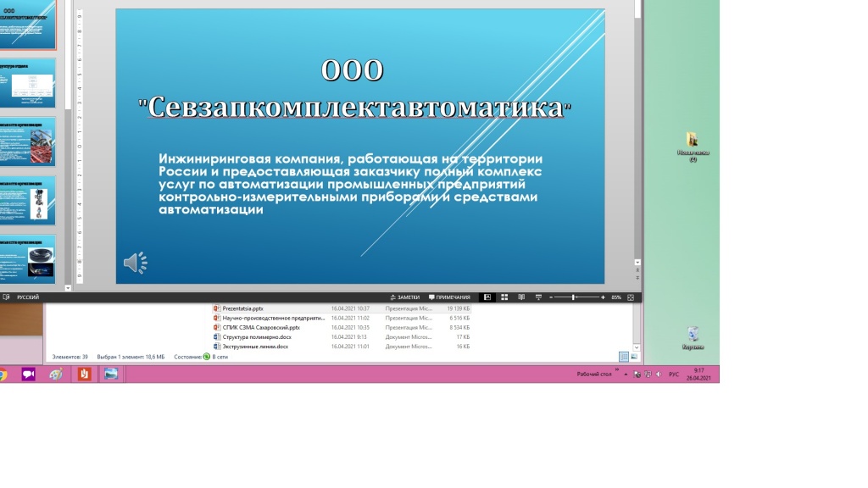Select Корзина recycle bin on desktop
868x488 pixels.
tap(693, 338)
